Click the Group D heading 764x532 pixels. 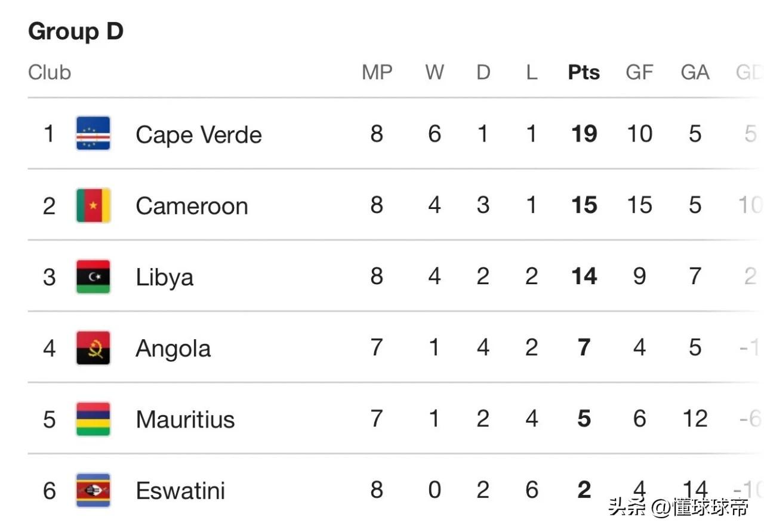click(x=76, y=31)
